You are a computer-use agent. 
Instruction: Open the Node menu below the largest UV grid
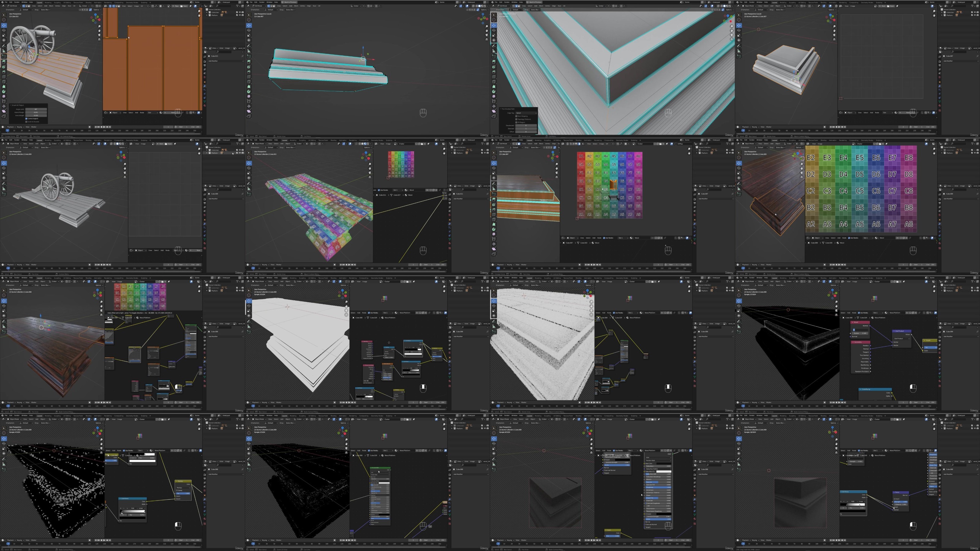point(844,238)
